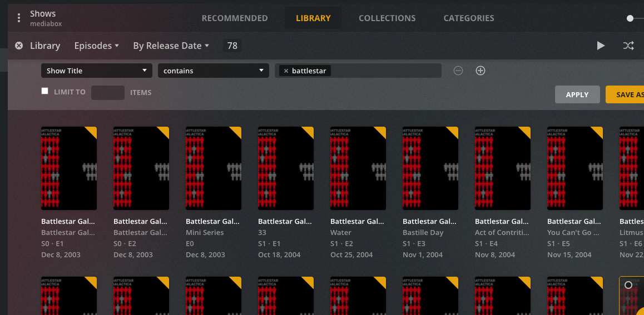
Task: Focus the Limit To items number field
Action: click(x=107, y=93)
